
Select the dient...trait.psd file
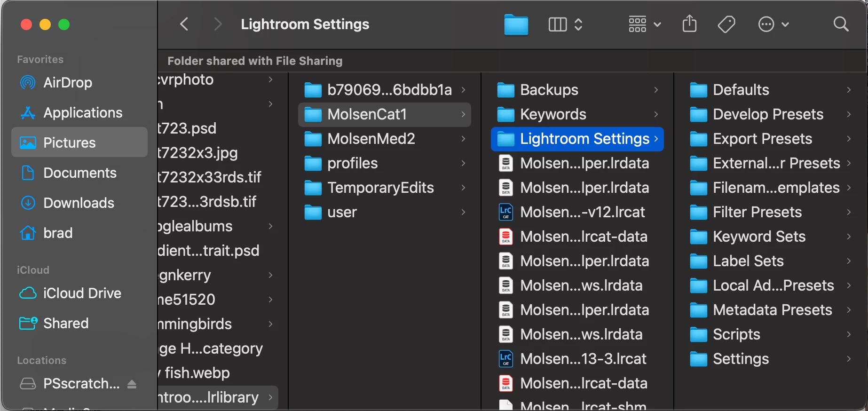[x=218, y=251]
